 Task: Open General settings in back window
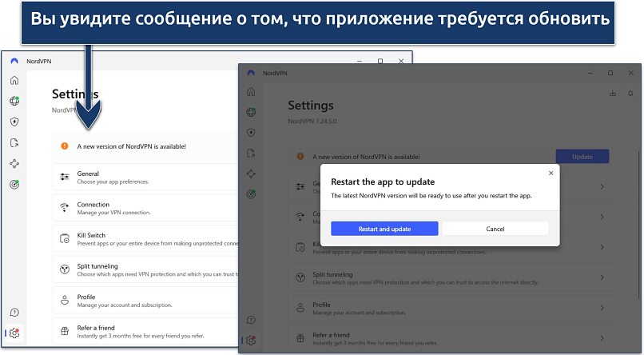click(x=145, y=177)
